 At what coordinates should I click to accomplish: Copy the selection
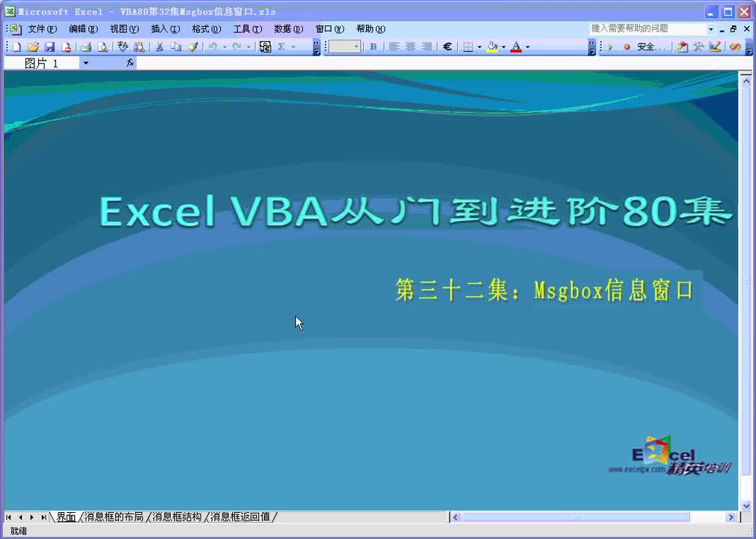tap(176, 46)
